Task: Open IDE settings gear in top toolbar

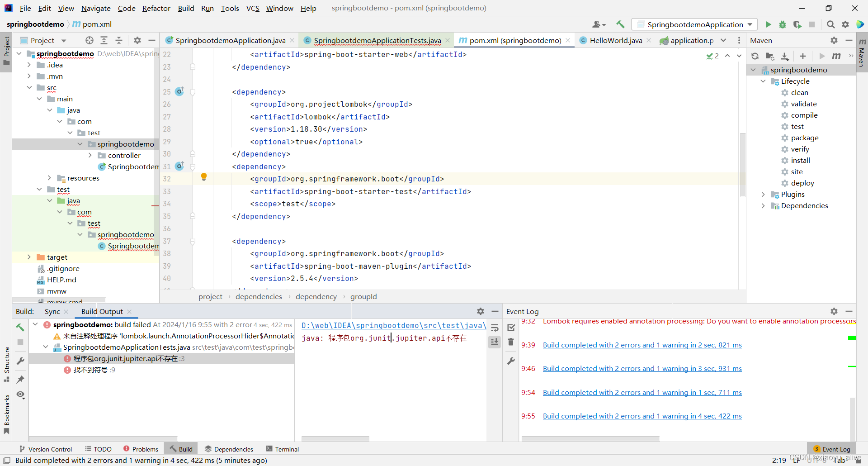Action: [845, 24]
